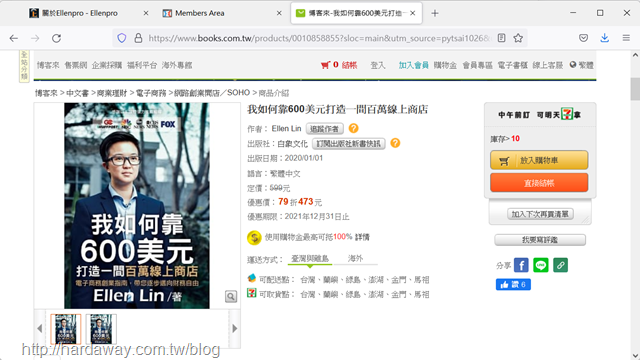Close the Members Area tab
The width and height of the screenshot is (640, 360).
(279, 13)
